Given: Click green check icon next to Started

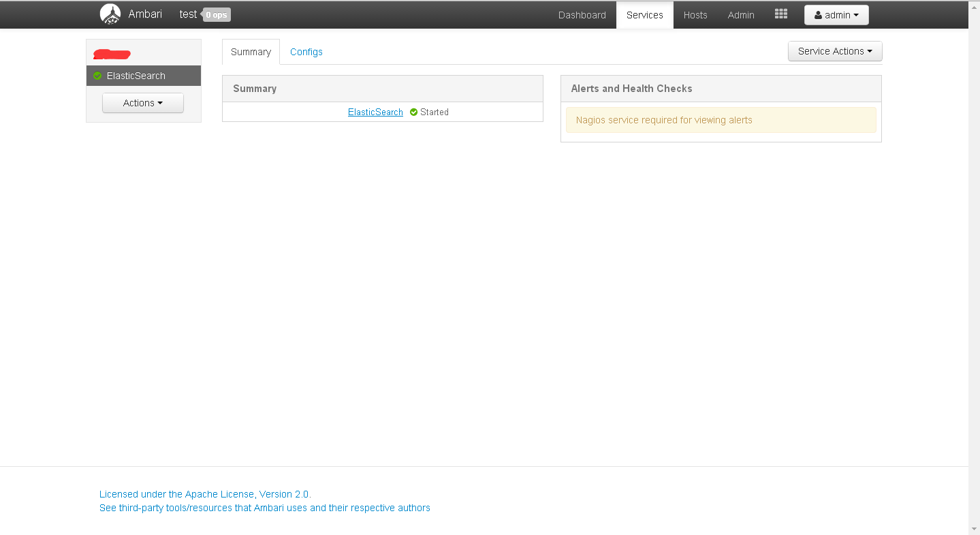Looking at the screenshot, I should click(x=413, y=112).
